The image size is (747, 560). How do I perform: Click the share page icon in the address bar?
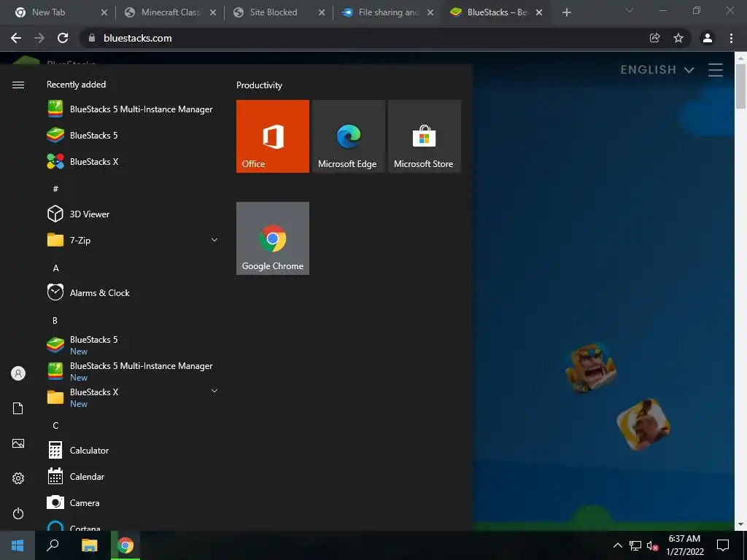pos(655,38)
